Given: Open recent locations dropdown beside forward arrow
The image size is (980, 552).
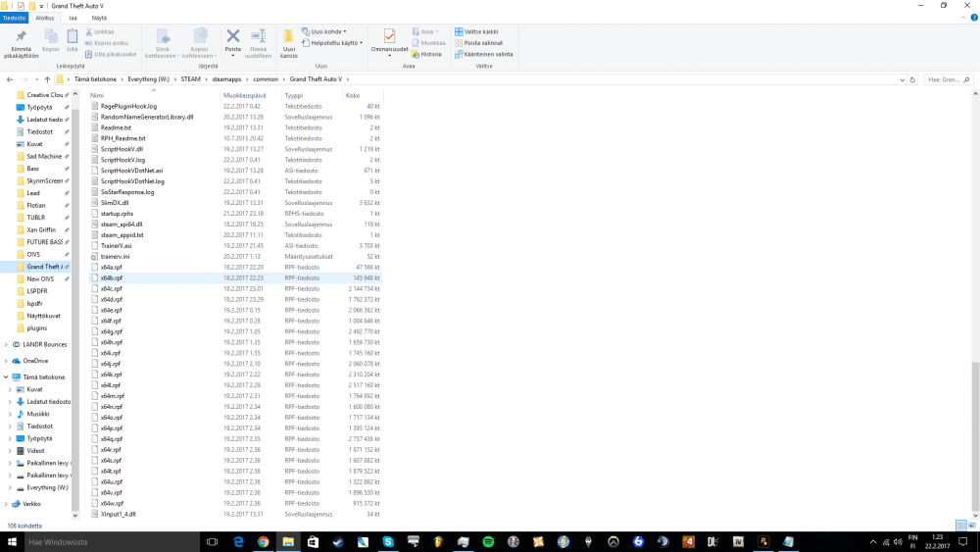Looking at the screenshot, I should point(36,79).
